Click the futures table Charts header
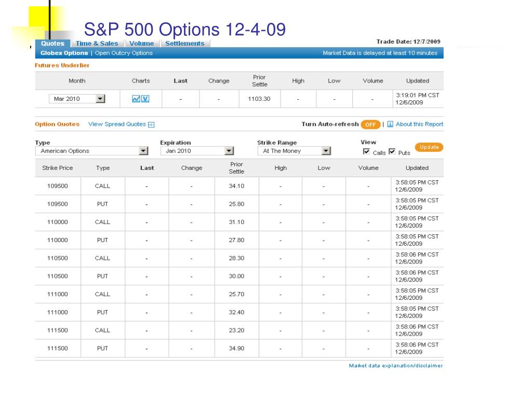 tap(141, 81)
